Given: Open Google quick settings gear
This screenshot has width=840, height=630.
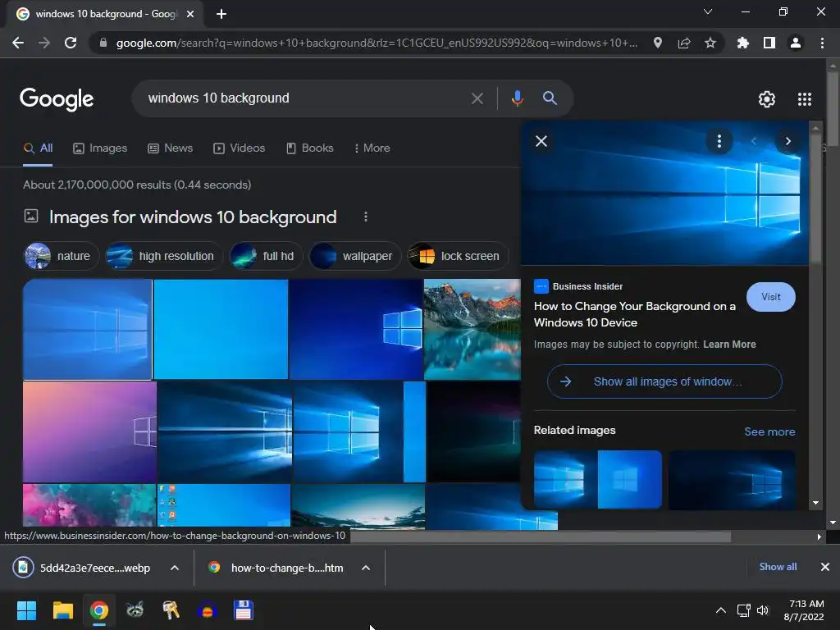Looking at the screenshot, I should pyautogui.click(x=767, y=99).
